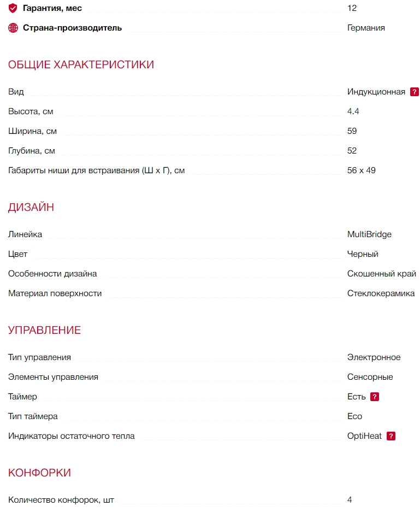420x512 pixels.
Task: Click the ДИЗАЙН section heading
Action: [31, 207]
